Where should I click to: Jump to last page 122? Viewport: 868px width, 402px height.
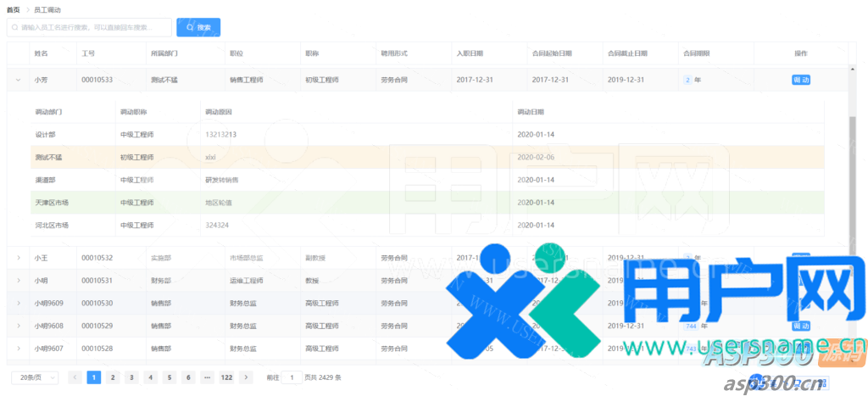226,377
